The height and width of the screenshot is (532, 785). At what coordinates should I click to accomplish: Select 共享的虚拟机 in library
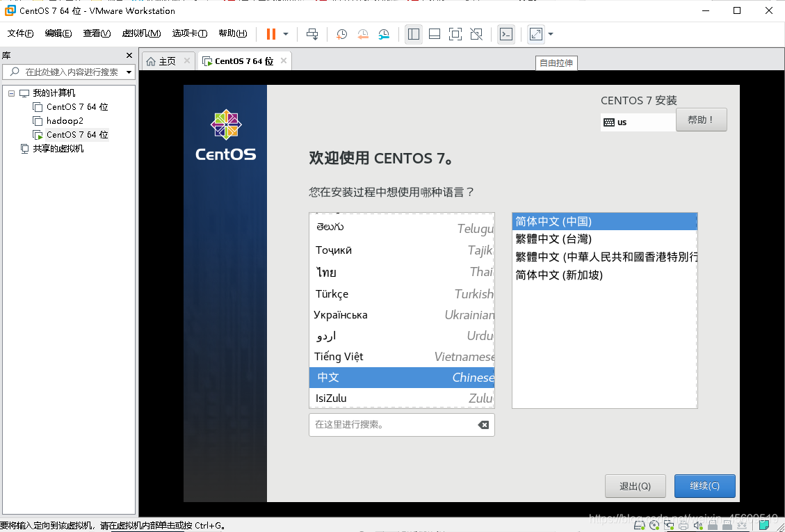coord(58,149)
